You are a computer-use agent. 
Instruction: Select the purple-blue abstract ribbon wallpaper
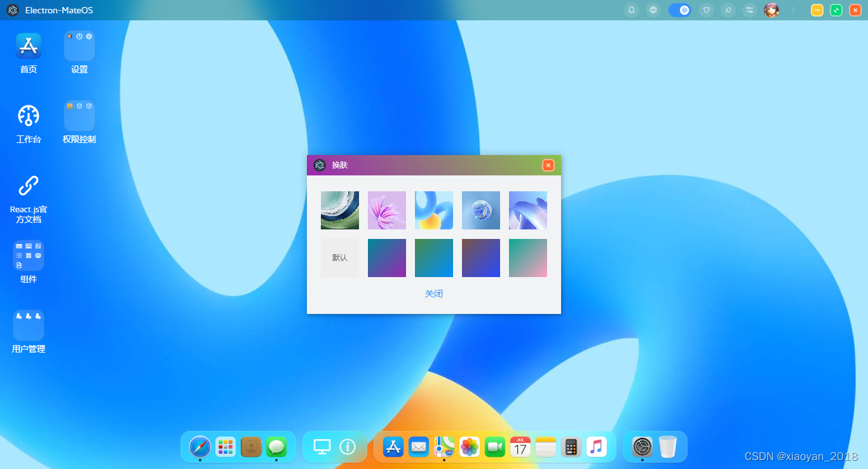click(x=528, y=210)
